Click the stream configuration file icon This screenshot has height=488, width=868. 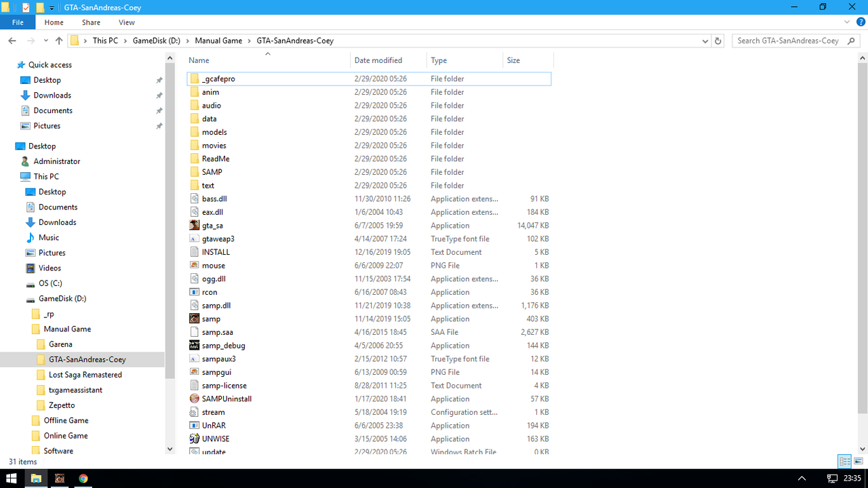coord(194,412)
